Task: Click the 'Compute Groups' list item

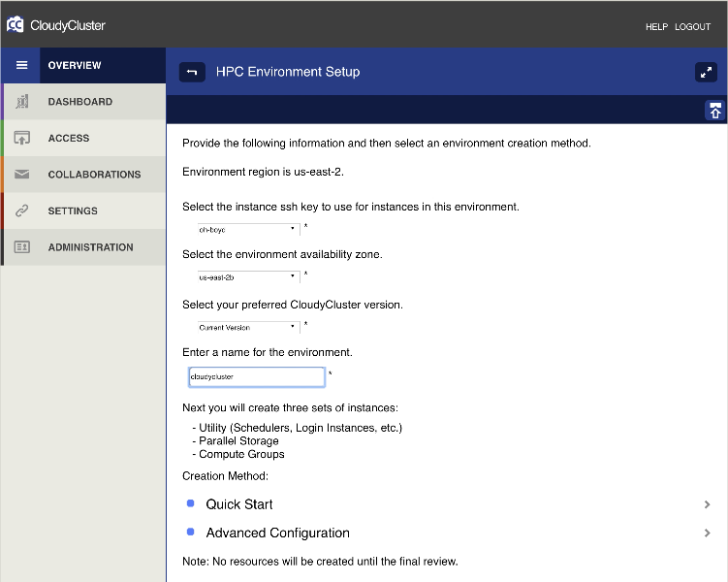Action: click(241, 454)
